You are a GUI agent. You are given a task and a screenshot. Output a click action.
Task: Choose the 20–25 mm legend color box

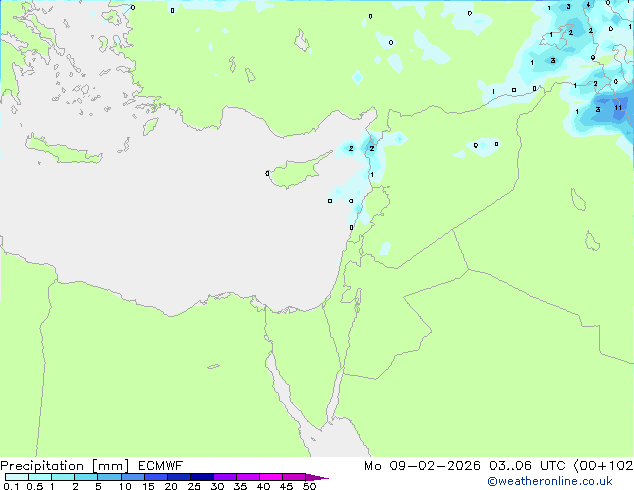179,477
